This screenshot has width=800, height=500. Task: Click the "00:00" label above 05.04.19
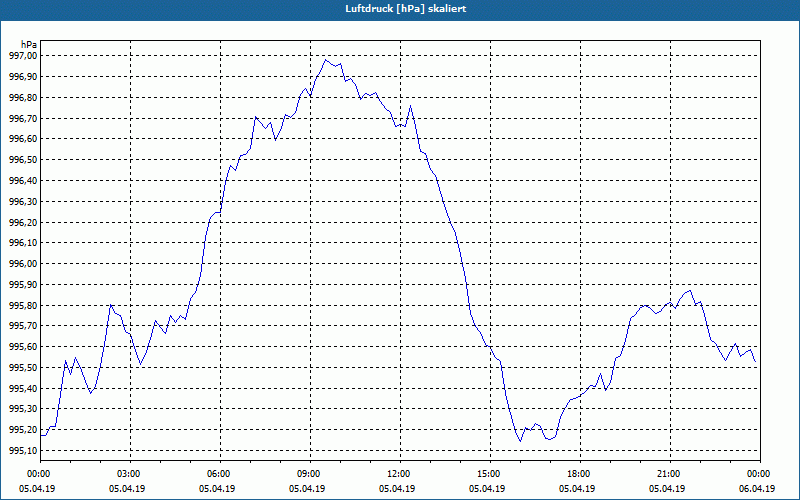[x=37, y=474]
